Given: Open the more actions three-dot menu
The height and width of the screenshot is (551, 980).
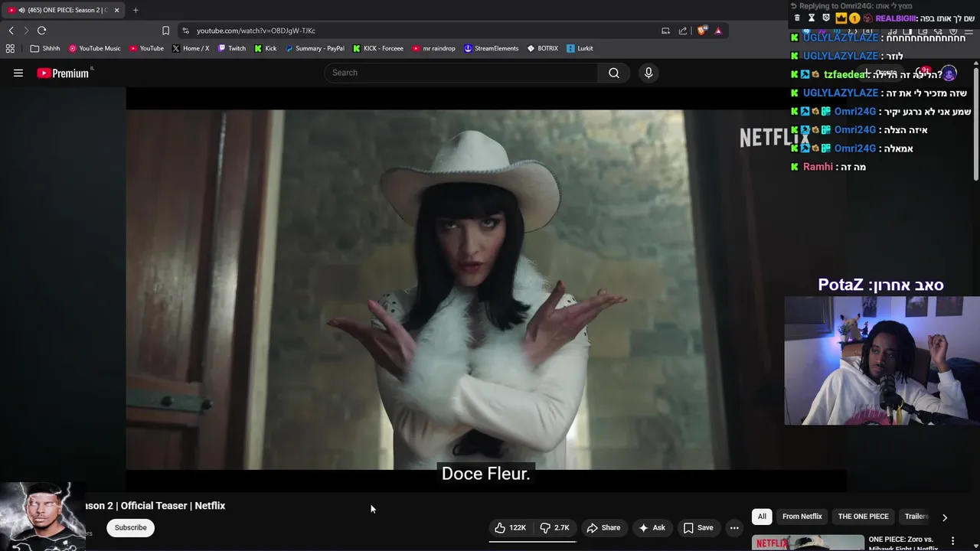Looking at the screenshot, I should [x=734, y=527].
